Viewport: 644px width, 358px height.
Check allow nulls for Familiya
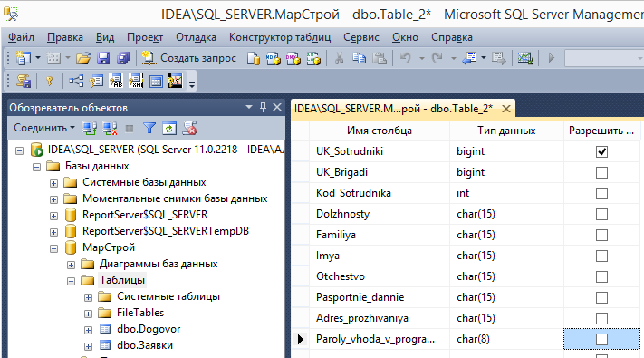click(x=601, y=235)
